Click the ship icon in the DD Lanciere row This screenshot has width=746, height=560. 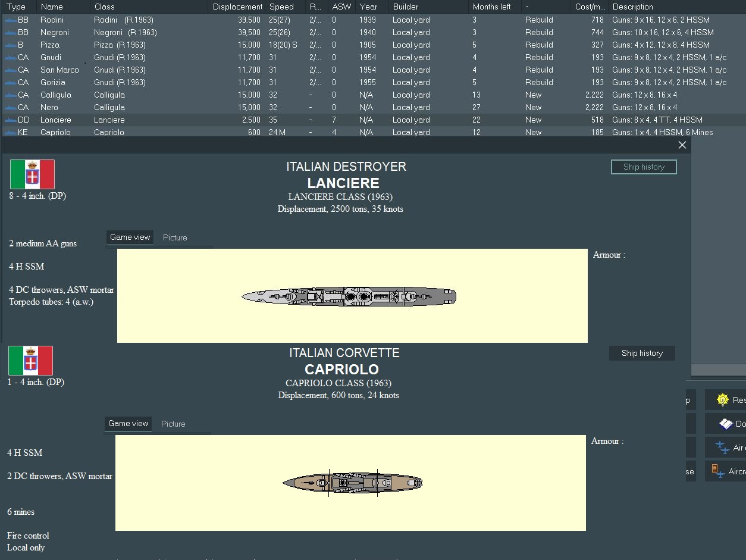[10, 120]
